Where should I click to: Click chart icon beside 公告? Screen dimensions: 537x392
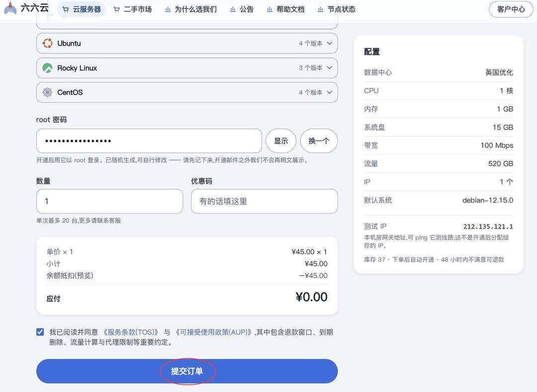pyautogui.click(x=233, y=9)
